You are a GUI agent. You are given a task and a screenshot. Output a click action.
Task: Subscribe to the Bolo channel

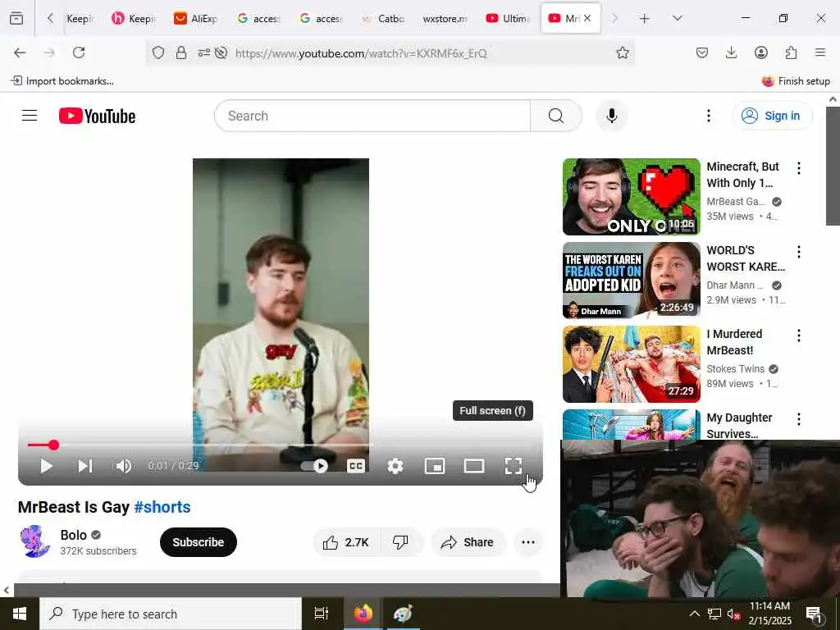(x=199, y=542)
